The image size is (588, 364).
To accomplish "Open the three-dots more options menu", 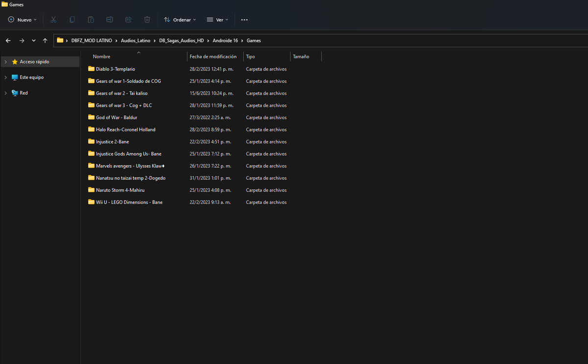I will point(245,20).
